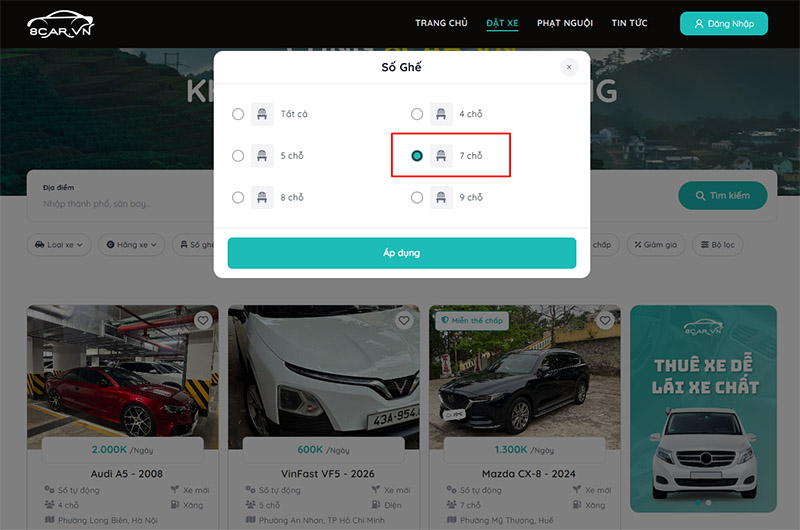Click the Phường Long Biên, Hà Nội text
Screen dimensions: 800x530
click(x=108, y=520)
